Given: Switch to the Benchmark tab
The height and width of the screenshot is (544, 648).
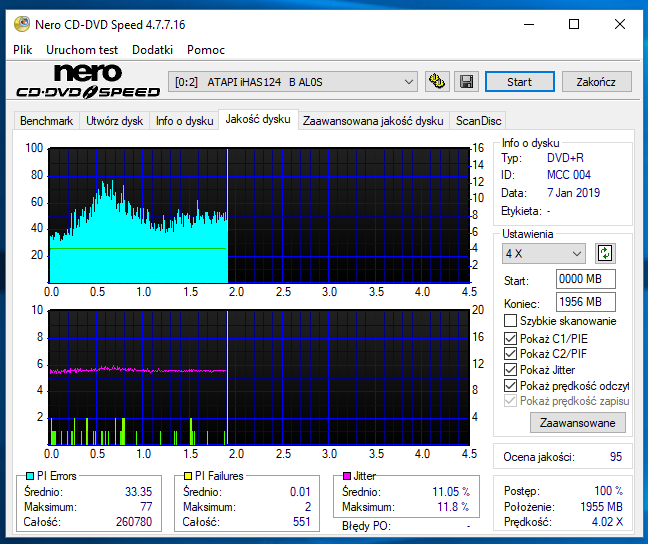Looking at the screenshot, I should [x=46, y=121].
